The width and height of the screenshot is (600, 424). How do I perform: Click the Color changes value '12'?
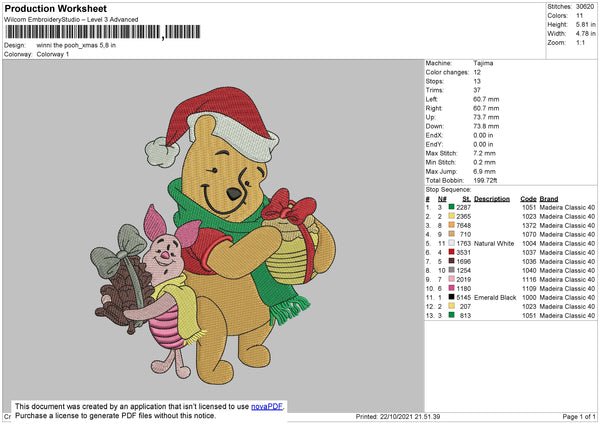coord(477,72)
